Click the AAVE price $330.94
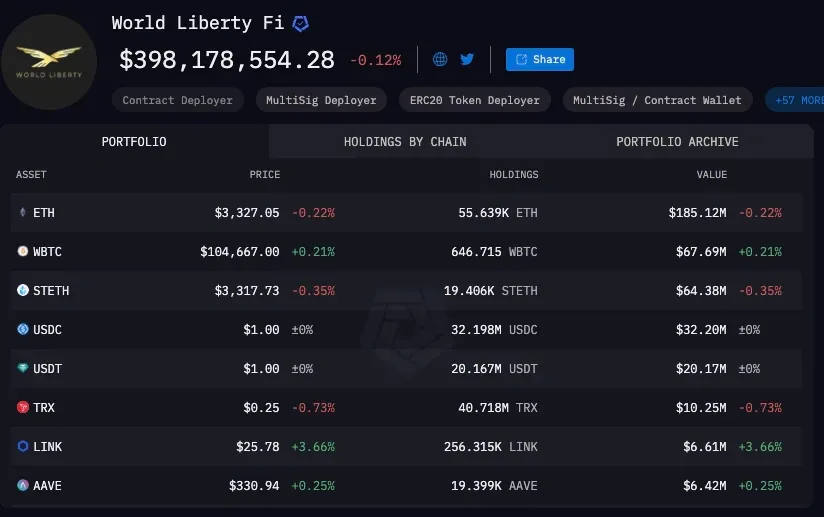Screen dimensions: 824x517 click(254, 485)
